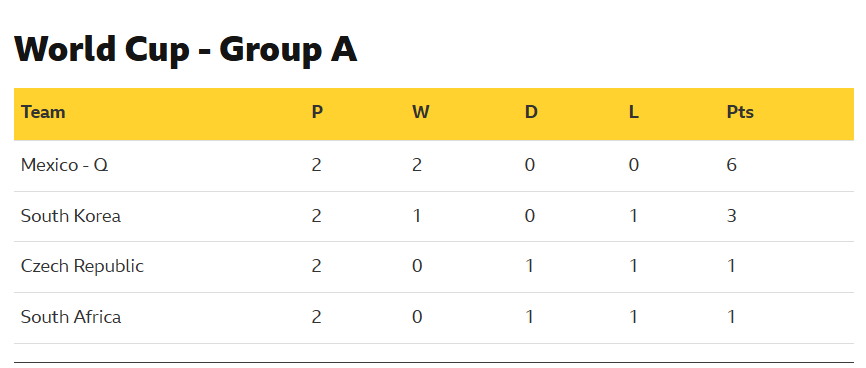Image resolution: width=866 pixels, height=368 pixels.
Task: Click the D column header
Action: (x=531, y=112)
